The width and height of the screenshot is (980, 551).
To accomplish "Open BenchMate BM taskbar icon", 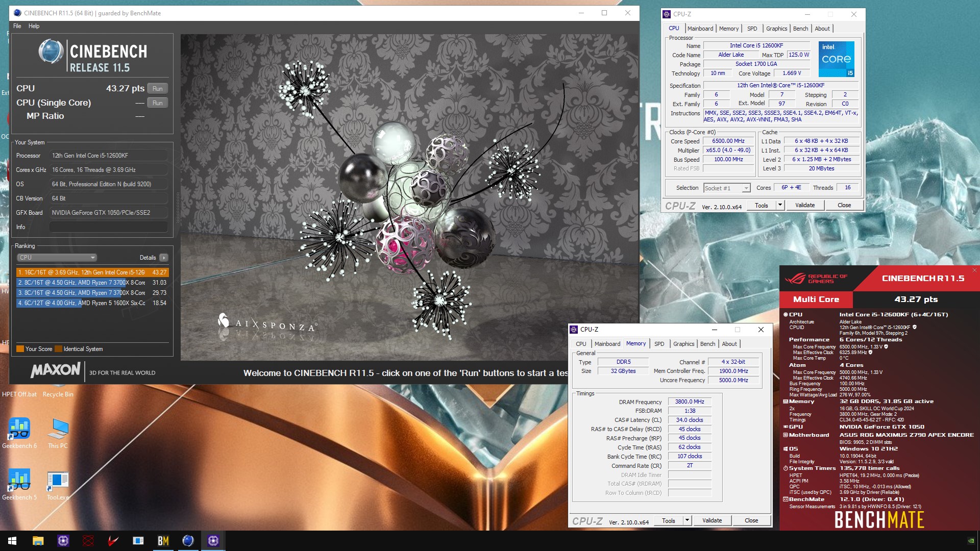I will 163,541.
